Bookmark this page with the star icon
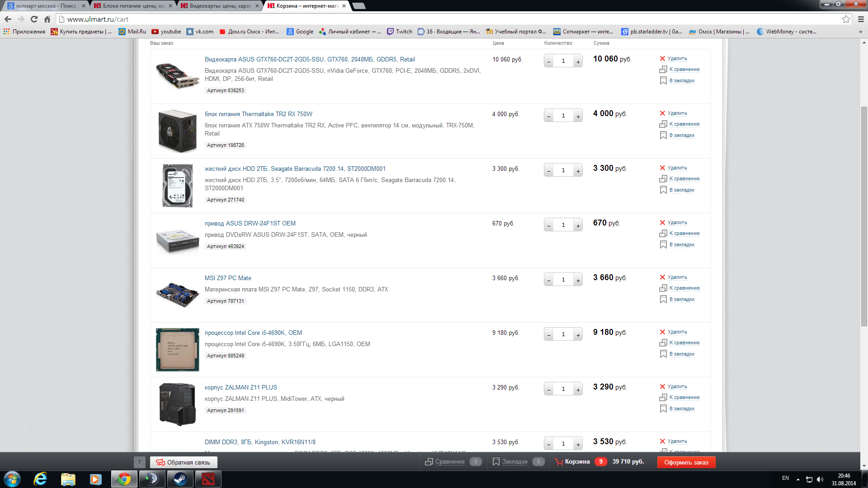 (846, 19)
